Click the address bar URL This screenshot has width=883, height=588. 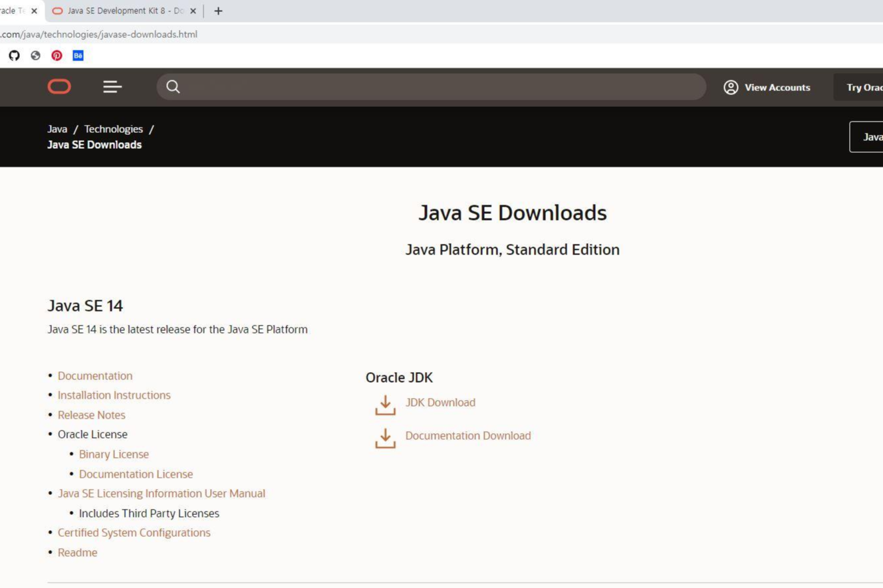tap(100, 35)
